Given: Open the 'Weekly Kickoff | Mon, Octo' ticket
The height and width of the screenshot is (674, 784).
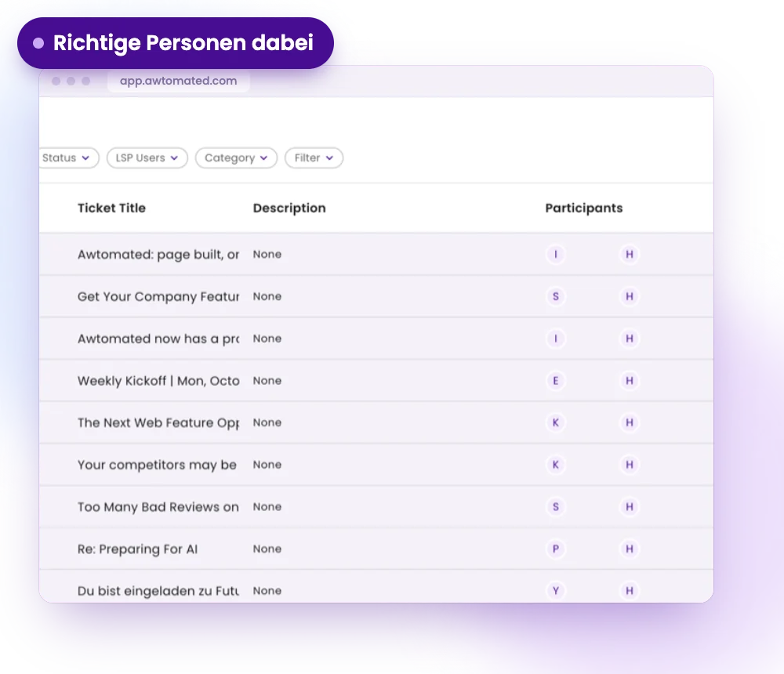Looking at the screenshot, I should pyautogui.click(x=158, y=381).
